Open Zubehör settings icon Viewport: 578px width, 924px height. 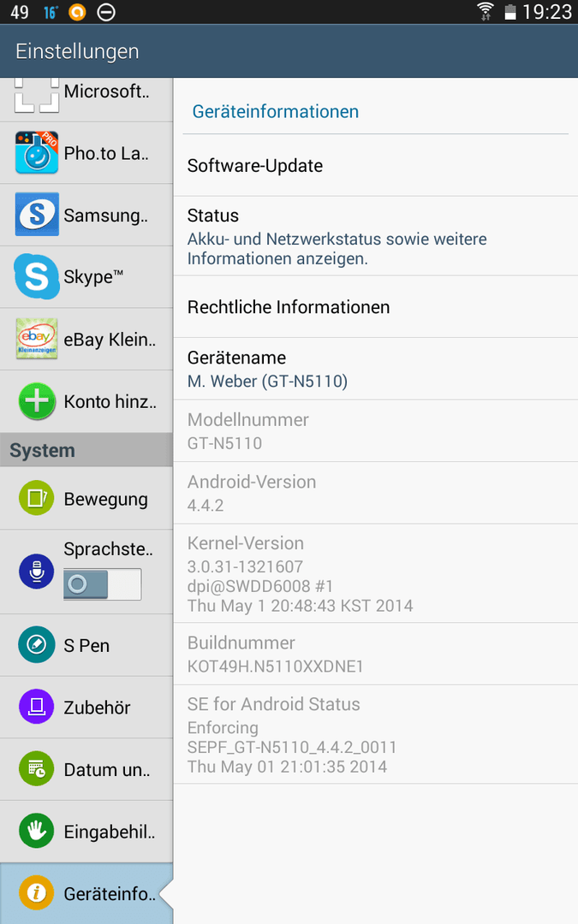(37, 707)
